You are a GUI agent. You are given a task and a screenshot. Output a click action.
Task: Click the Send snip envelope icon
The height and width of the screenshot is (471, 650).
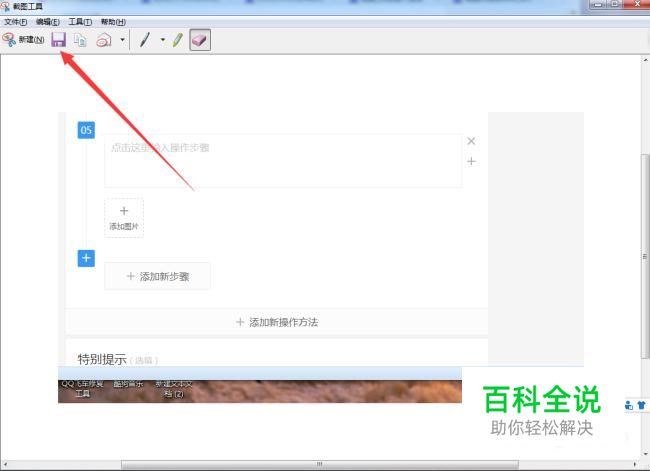[x=104, y=40]
